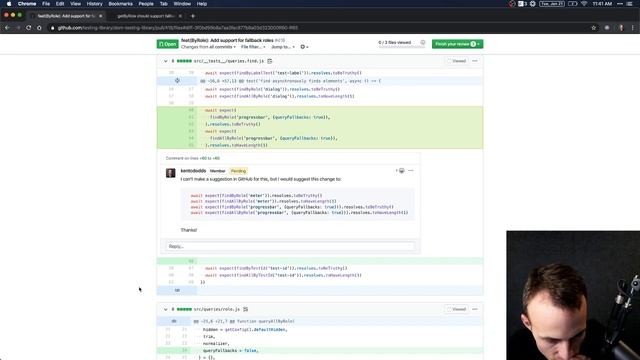Screen dimensions: 640x360
Task: Open more options for role.js
Action: coord(475,309)
